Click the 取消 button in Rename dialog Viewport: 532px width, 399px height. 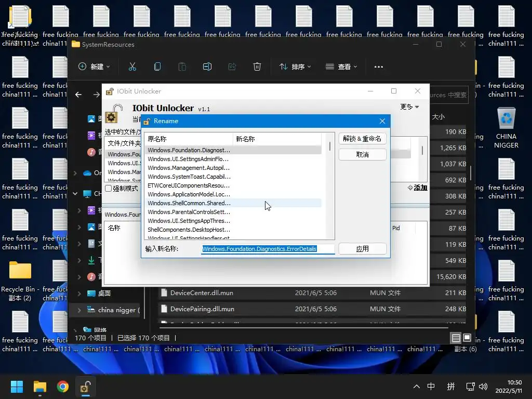tap(362, 155)
